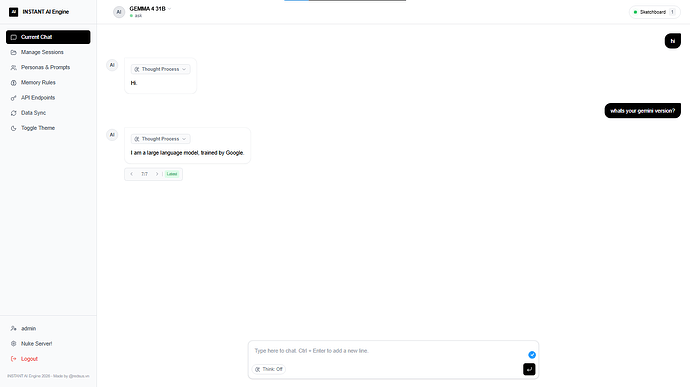Click the 'hi' user message bubble

(672, 41)
